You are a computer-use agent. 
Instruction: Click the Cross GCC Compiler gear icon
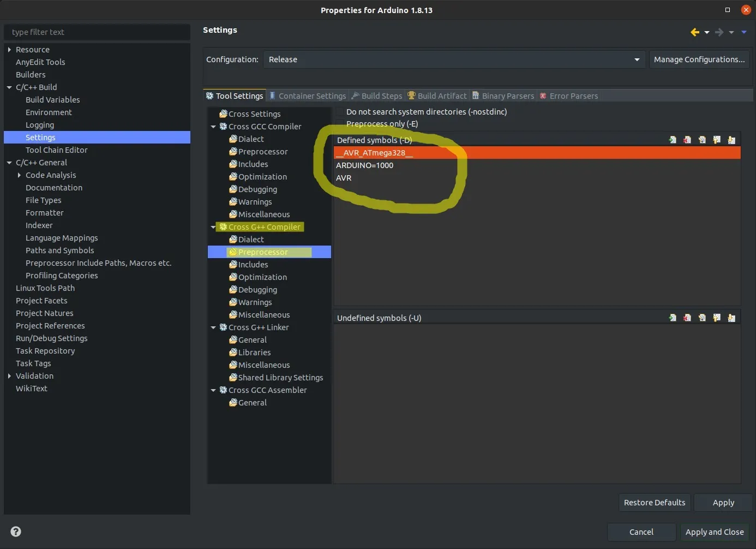click(223, 127)
